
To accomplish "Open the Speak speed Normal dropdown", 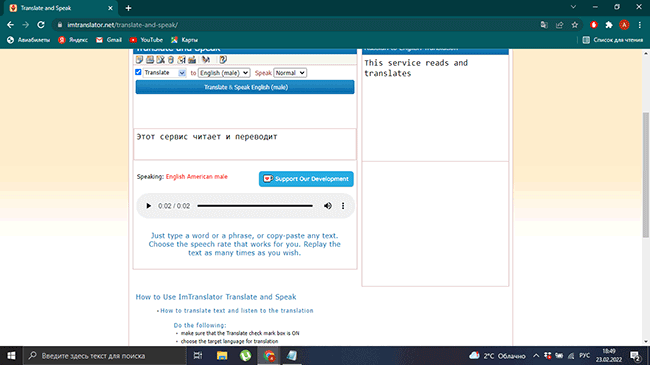I will click(290, 73).
